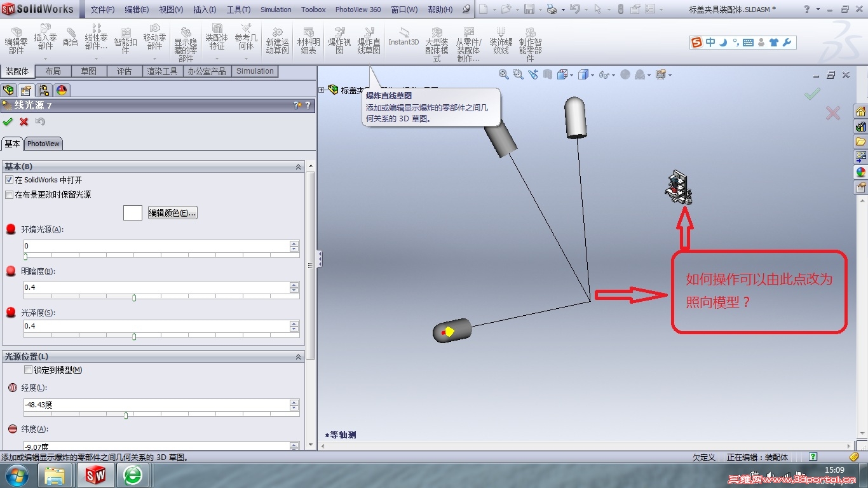Image resolution: width=868 pixels, height=488 pixels.
Task: Open the Hide/Show Items glasses dropdown
Action: [614, 75]
